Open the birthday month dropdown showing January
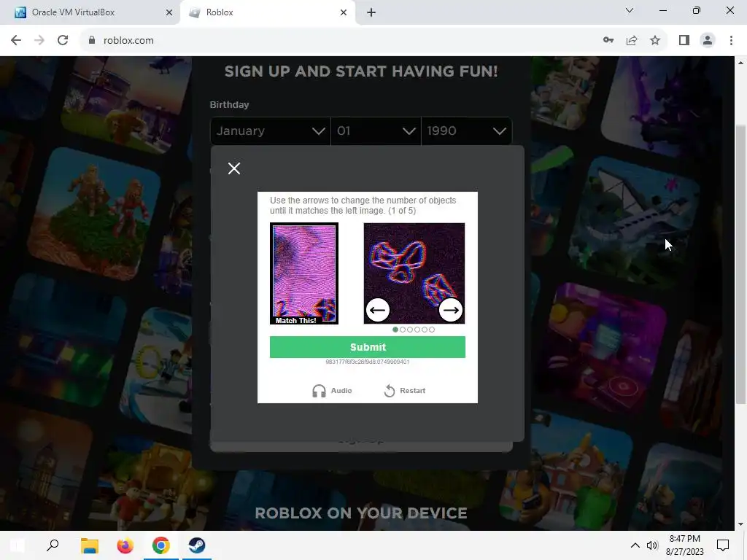Image resolution: width=747 pixels, height=560 pixels. (270, 131)
